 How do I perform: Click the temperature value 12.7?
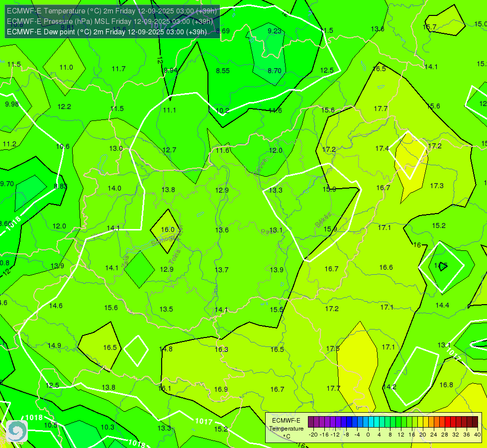tap(169, 150)
